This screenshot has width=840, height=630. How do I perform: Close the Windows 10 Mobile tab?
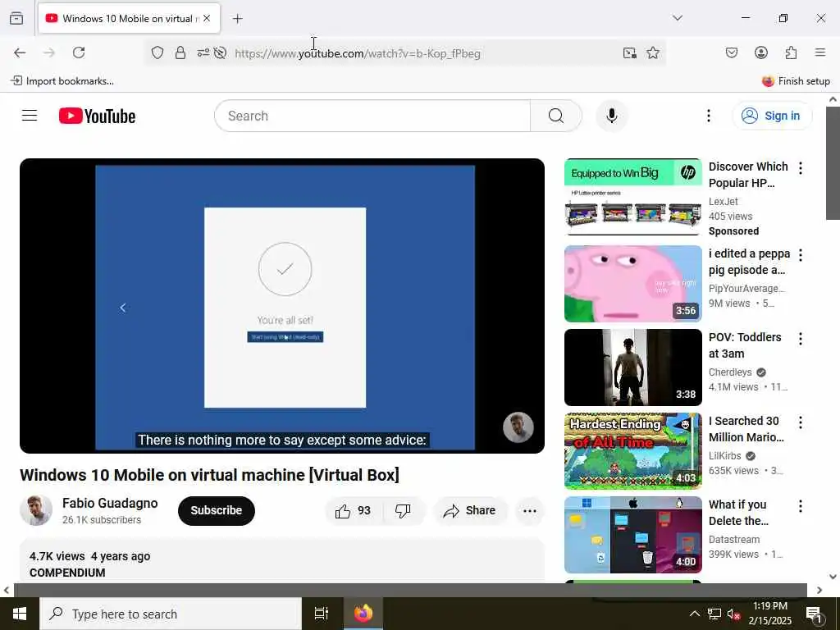pos(207,18)
